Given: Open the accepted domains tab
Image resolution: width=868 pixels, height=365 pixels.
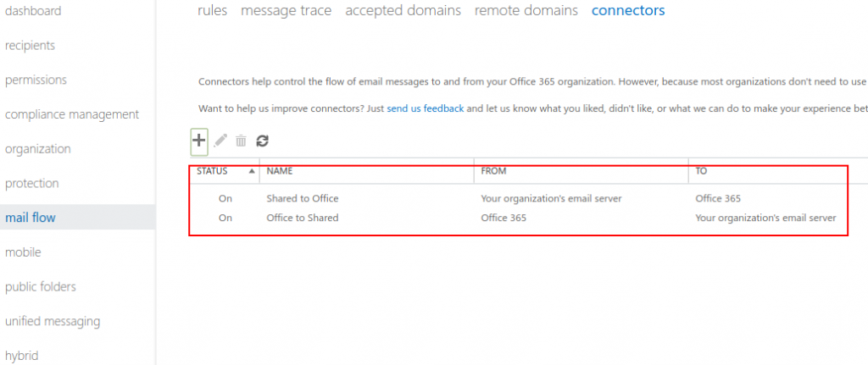Looking at the screenshot, I should click(x=403, y=11).
